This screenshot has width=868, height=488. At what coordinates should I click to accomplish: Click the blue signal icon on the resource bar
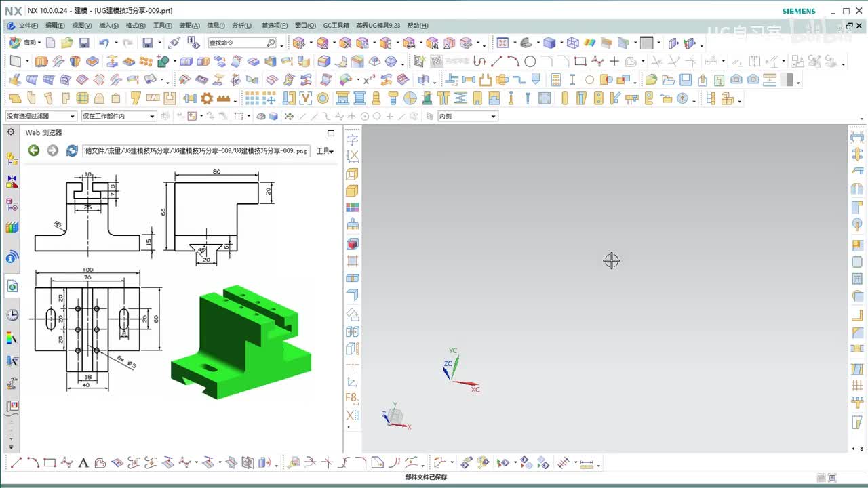coord(12,257)
